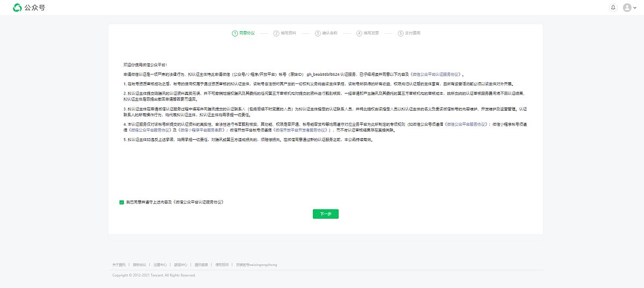Expand the account dropdown arrow
Screen dimensions: 644x288
(x=635, y=8)
